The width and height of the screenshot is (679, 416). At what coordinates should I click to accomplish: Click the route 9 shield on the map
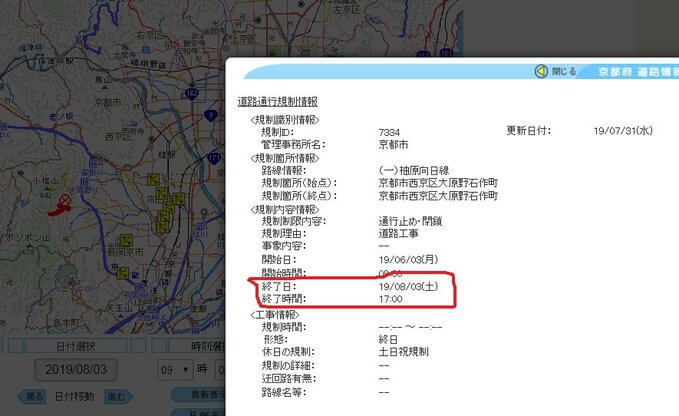[210, 116]
